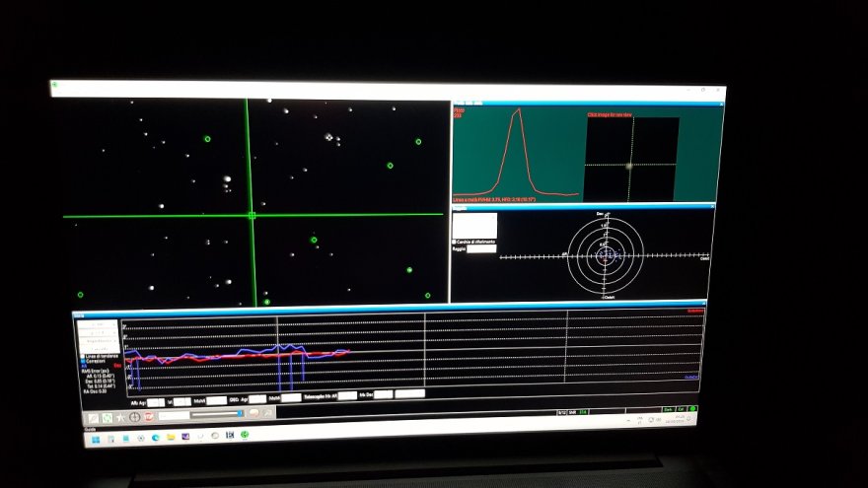The height and width of the screenshot is (488, 868).
Task: Toggle the 'Linea di tendenza' checkbox
Action: click(82, 355)
